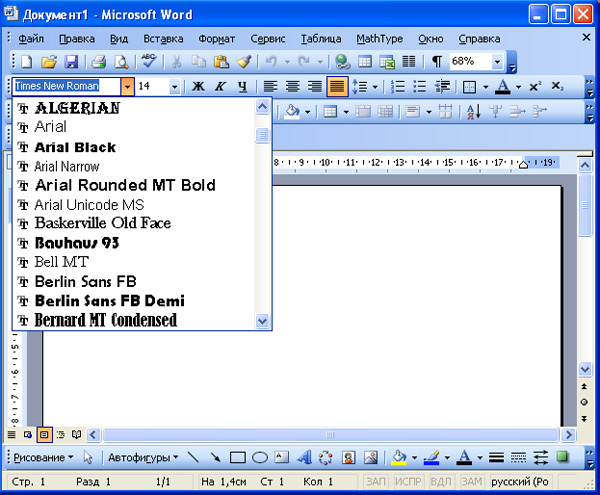Draw an arrow with the Arrow tool
This screenshot has height=495, width=600.
tap(215, 457)
